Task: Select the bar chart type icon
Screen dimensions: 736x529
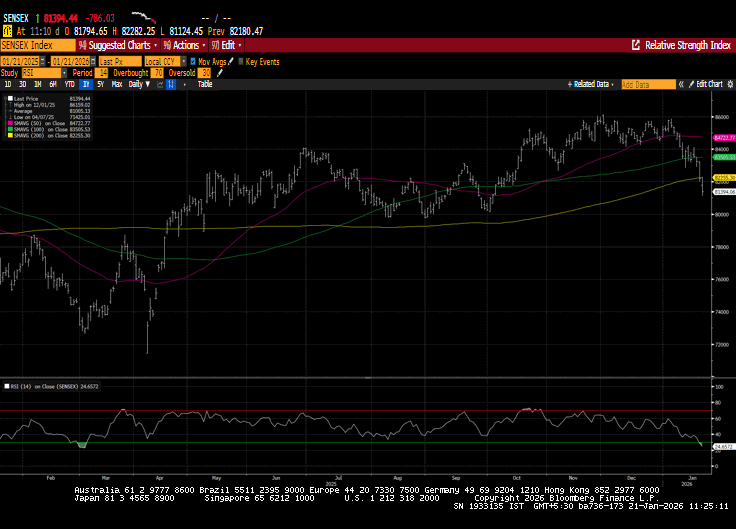Action: (171, 84)
